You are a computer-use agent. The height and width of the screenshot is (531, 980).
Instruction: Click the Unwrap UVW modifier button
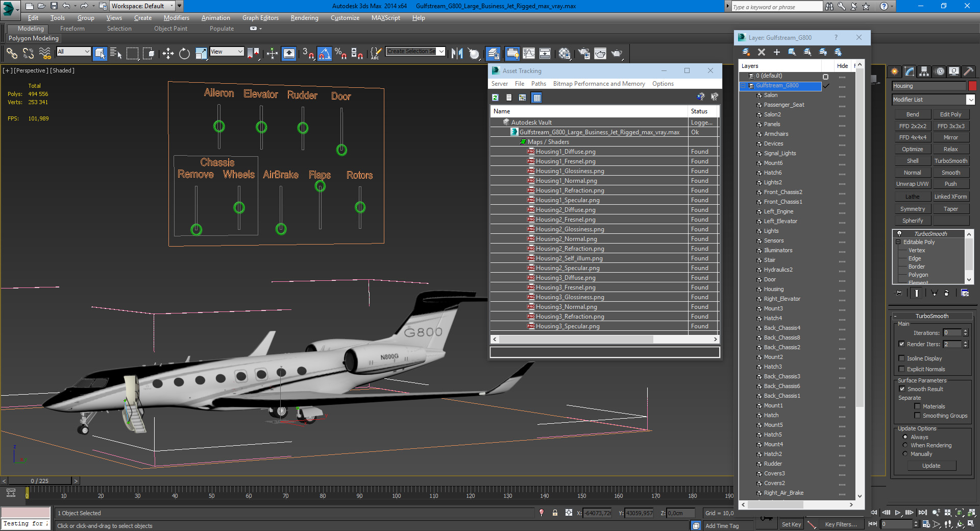click(x=912, y=184)
